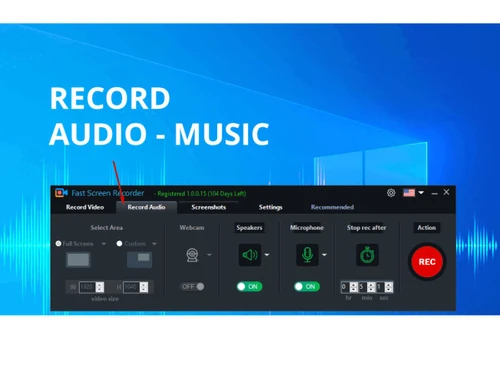The height and width of the screenshot is (375, 500).
Task: Expand the Full Screen dropdown arrow
Action: point(104,244)
